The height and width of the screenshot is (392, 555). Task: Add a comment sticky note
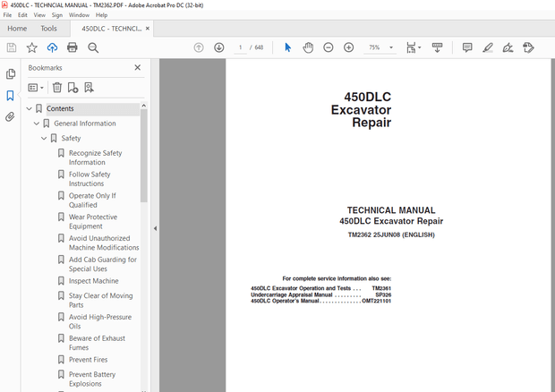coord(467,47)
